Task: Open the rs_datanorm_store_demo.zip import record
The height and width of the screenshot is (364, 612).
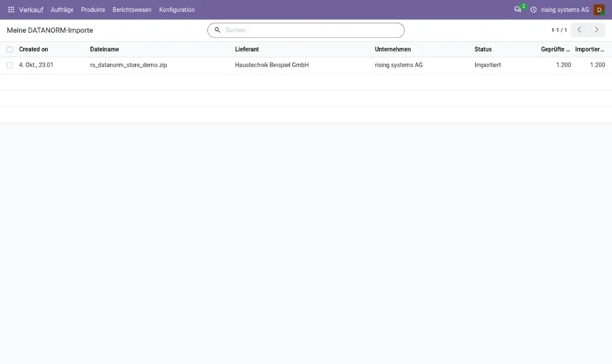Action: click(128, 65)
